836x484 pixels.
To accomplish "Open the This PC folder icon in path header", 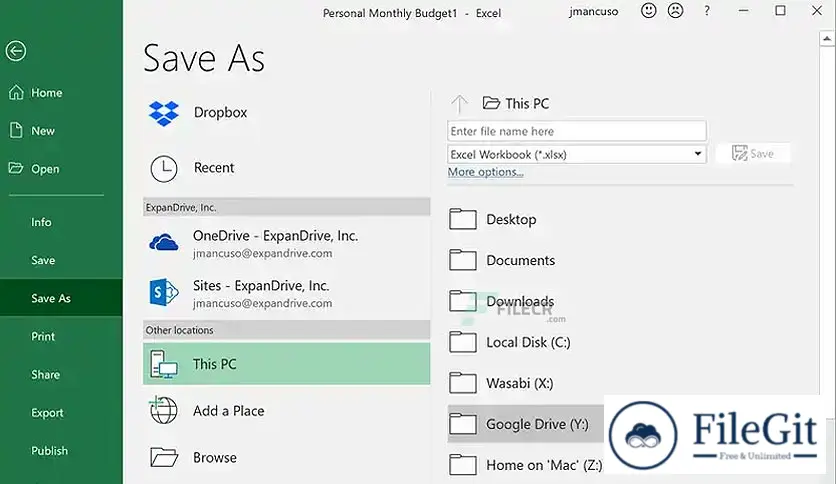I will [491, 102].
